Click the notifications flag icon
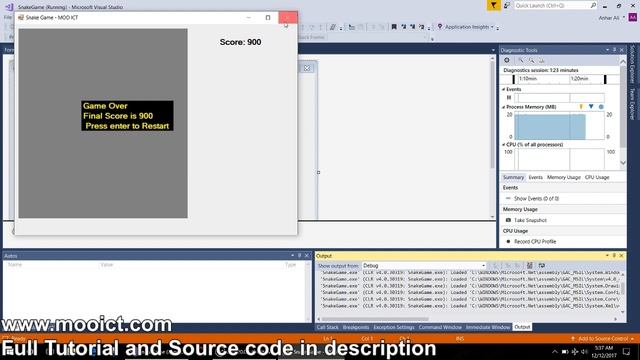Screen dimensions: 640x360 coord(493,5)
